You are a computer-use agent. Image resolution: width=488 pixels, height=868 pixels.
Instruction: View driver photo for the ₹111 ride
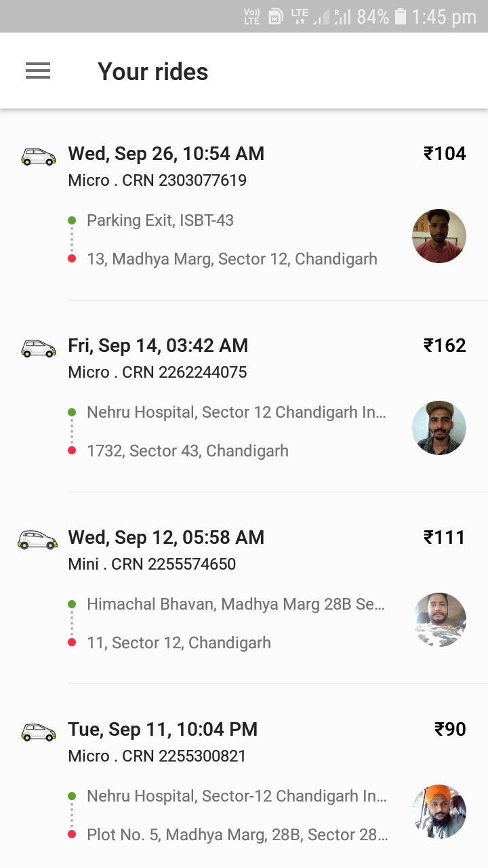click(x=439, y=620)
